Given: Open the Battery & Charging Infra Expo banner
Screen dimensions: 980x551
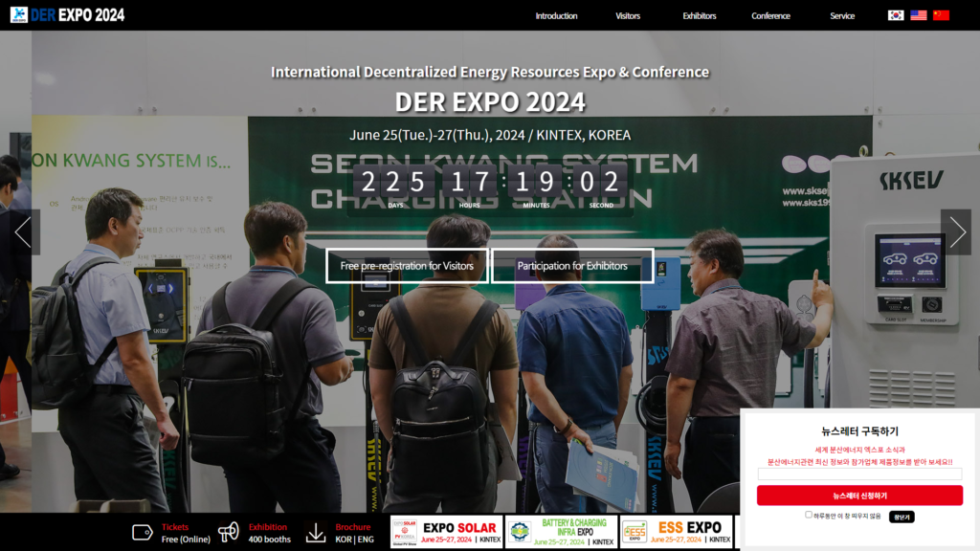Looking at the screenshot, I should point(561,532).
